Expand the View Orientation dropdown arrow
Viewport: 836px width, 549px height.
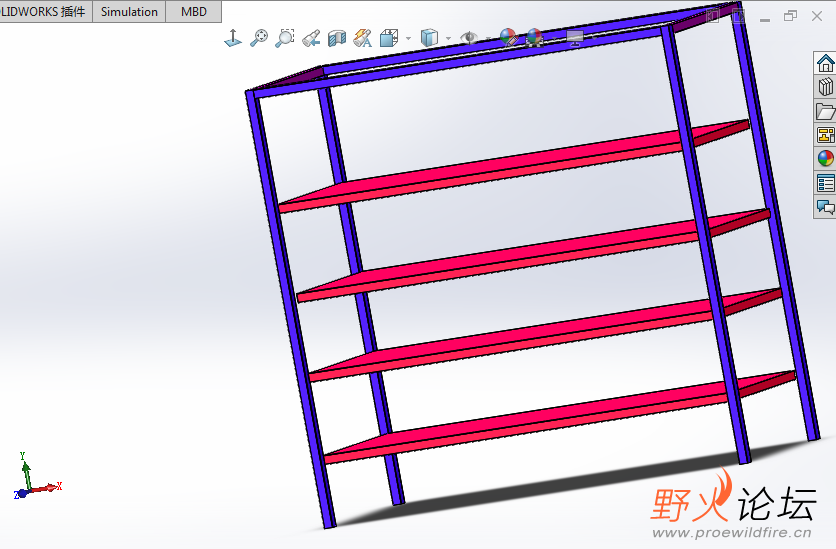[408, 38]
